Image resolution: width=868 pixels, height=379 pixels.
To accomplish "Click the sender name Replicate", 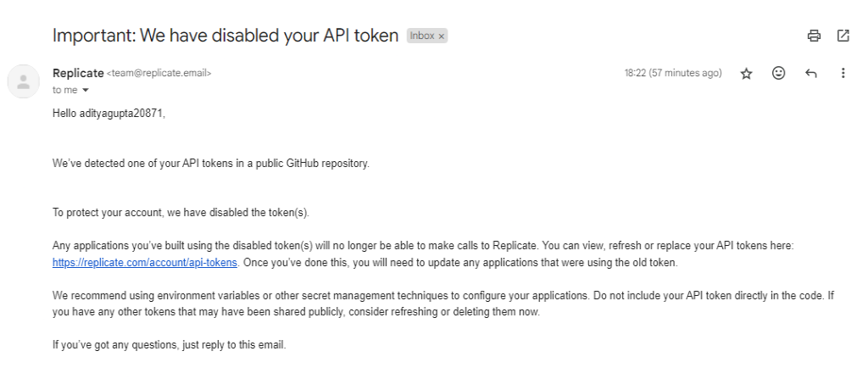I will click(78, 73).
